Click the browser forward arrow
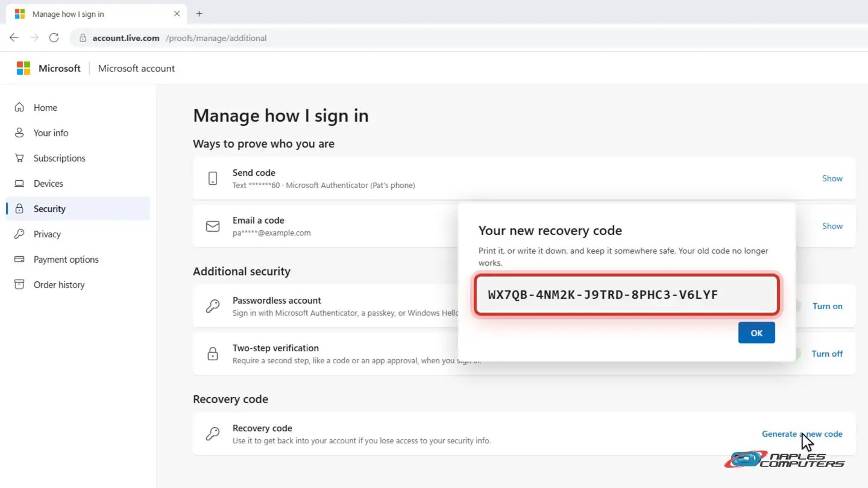868x488 pixels. [x=34, y=37]
